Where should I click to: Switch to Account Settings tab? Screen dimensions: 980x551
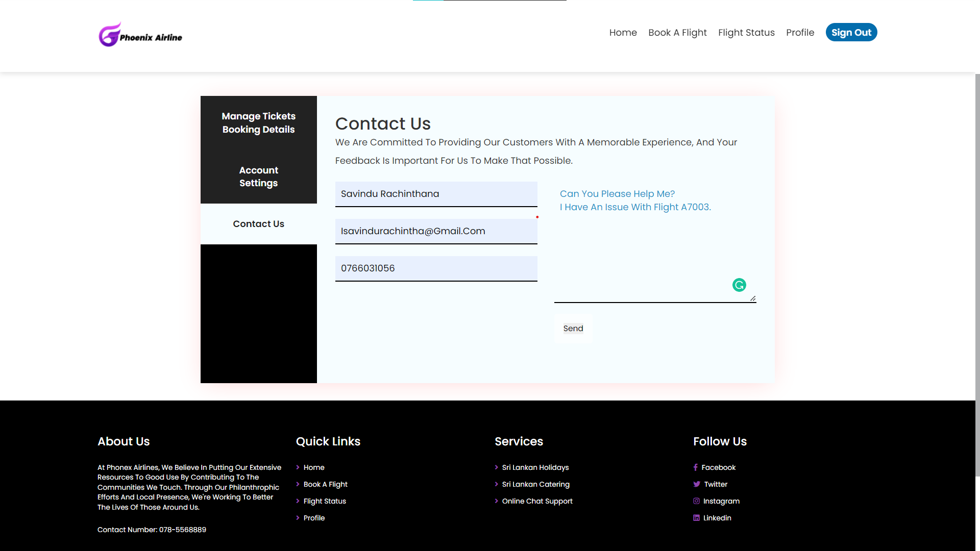click(x=258, y=177)
